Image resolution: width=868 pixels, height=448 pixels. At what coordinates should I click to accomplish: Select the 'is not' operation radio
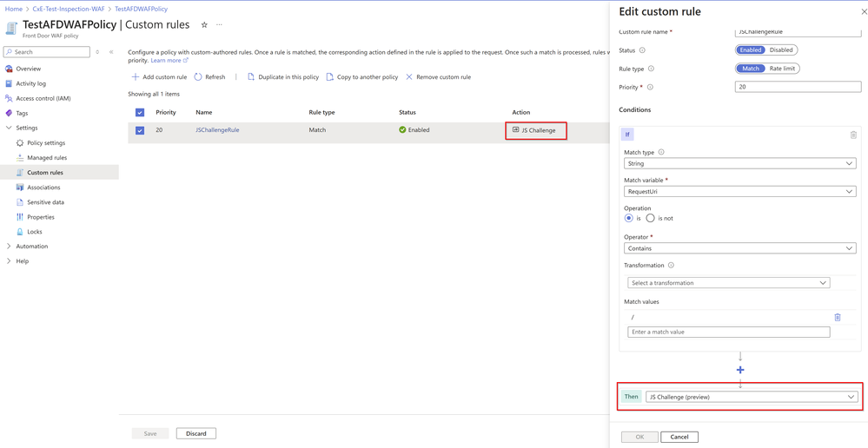tap(651, 218)
